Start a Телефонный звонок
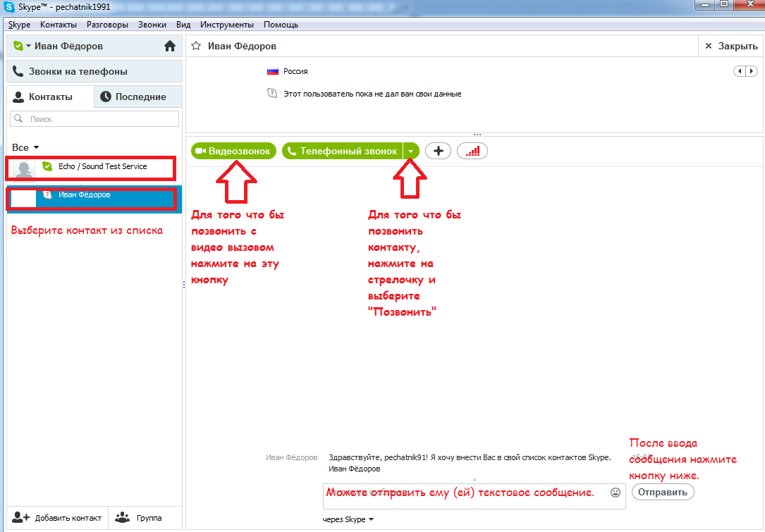765x532 pixels. pyautogui.click(x=343, y=151)
